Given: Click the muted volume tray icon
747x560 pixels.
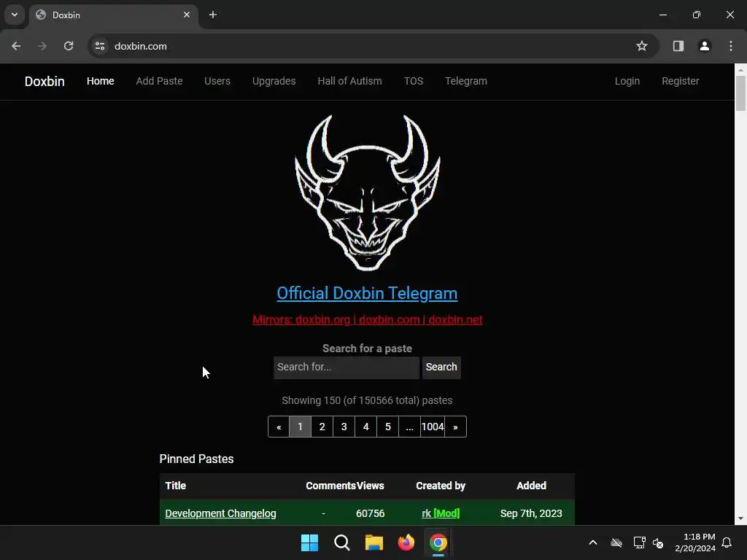Looking at the screenshot, I should click(x=659, y=542).
